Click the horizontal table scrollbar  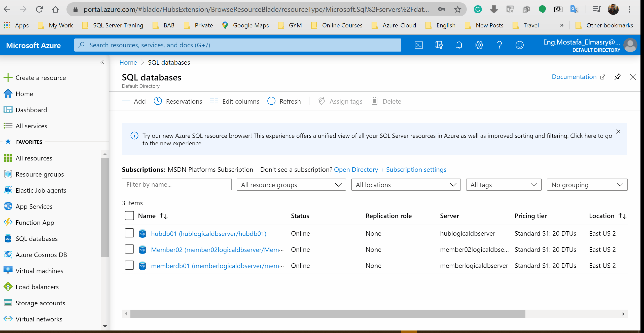point(327,314)
